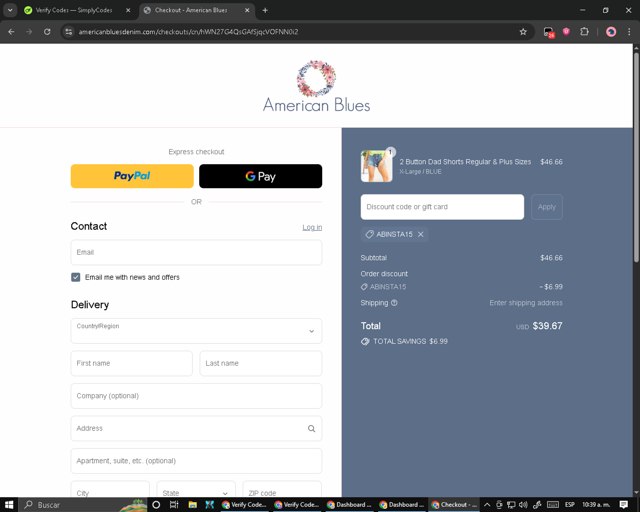The width and height of the screenshot is (640, 512).
Task: Click the Address input field
Action: pyautogui.click(x=196, y=428)
